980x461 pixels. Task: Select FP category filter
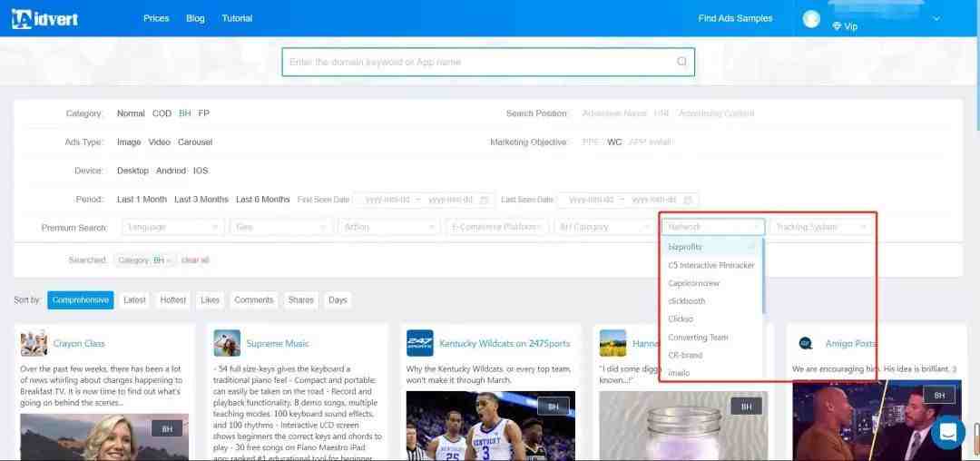click(x=204, y=113)
